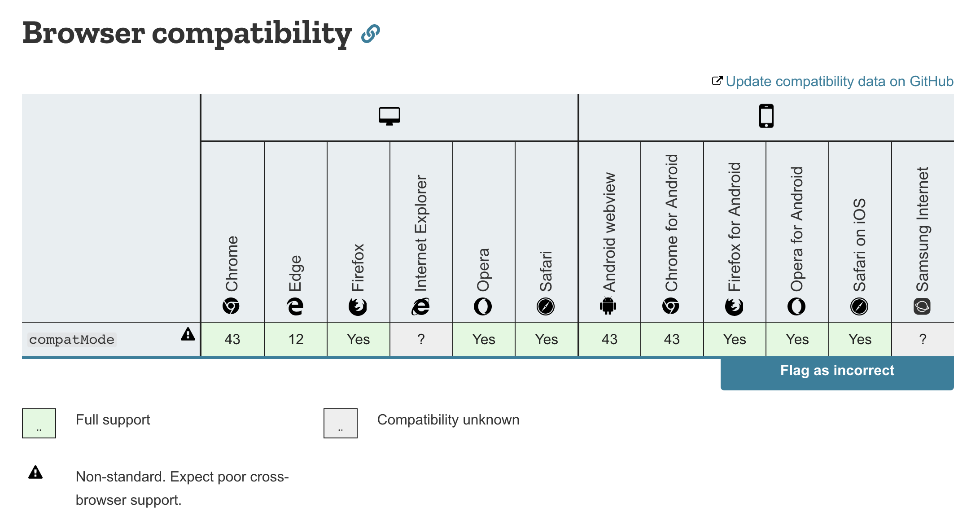Image resolution: width=980 pixels, height=525 pixels.
Task: Click the non-standard warning icon beside compatMode
Action: pyautogui.click(x=188, y=334)
